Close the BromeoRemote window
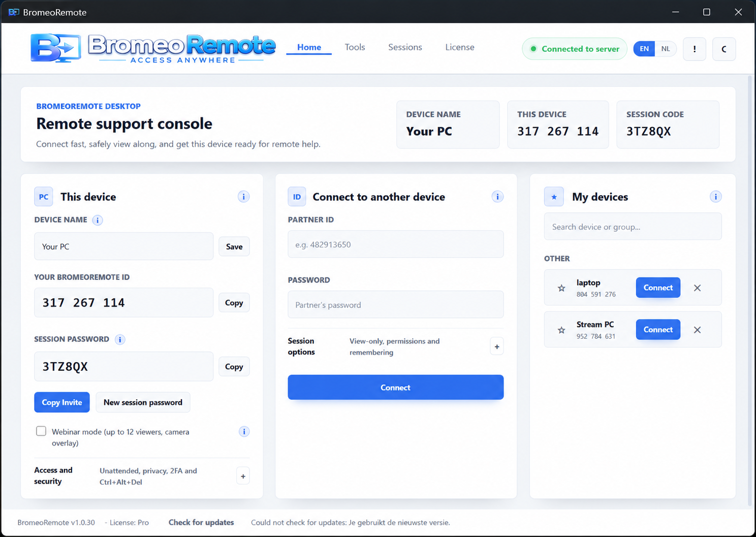The height and width of the screenshot is (537, 756). [x=738, y=12]
